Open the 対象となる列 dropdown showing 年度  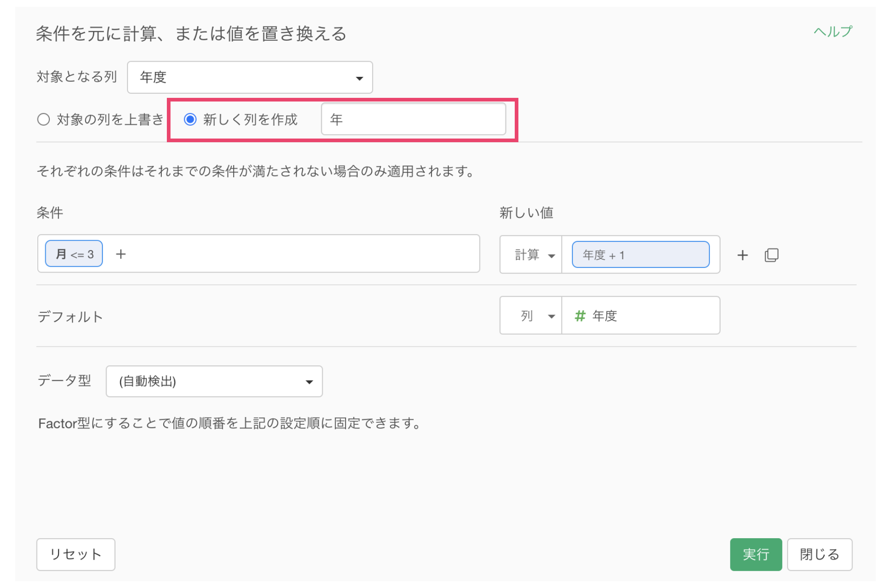pyautogui.click(x=250, y=78)
